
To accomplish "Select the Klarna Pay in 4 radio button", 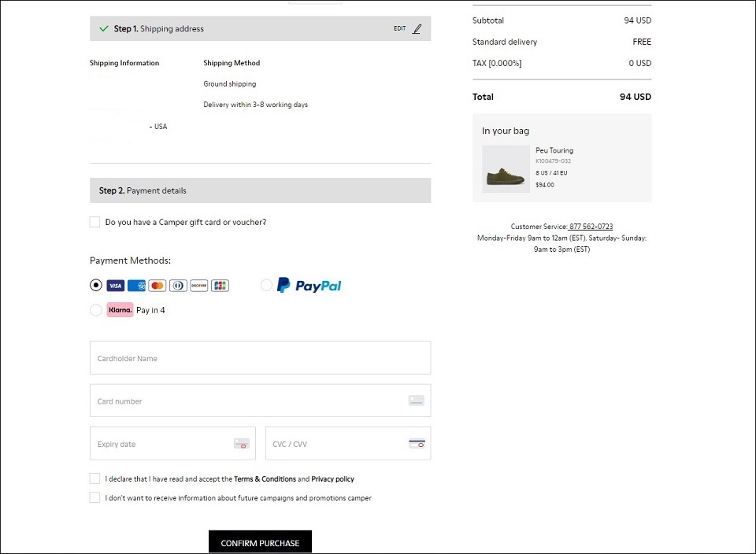I will [96, 310].
